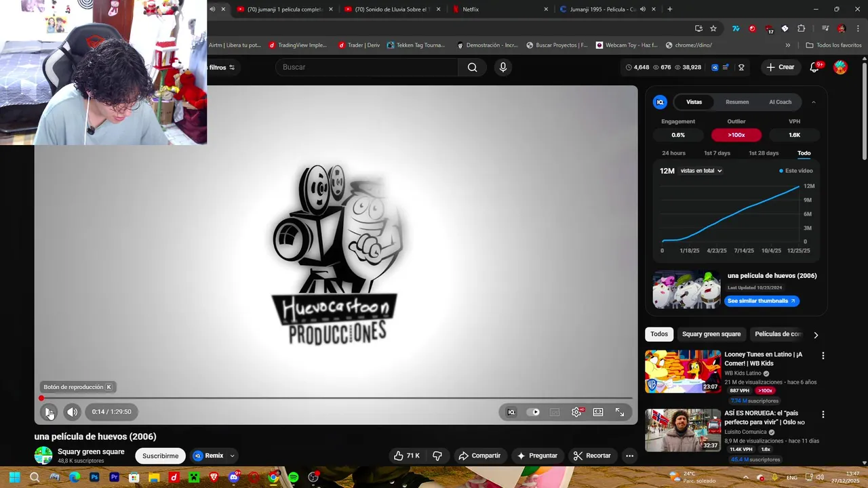Dislike the video with thumbs down
Screen dimensions: 868x488
tap(437, 456)
